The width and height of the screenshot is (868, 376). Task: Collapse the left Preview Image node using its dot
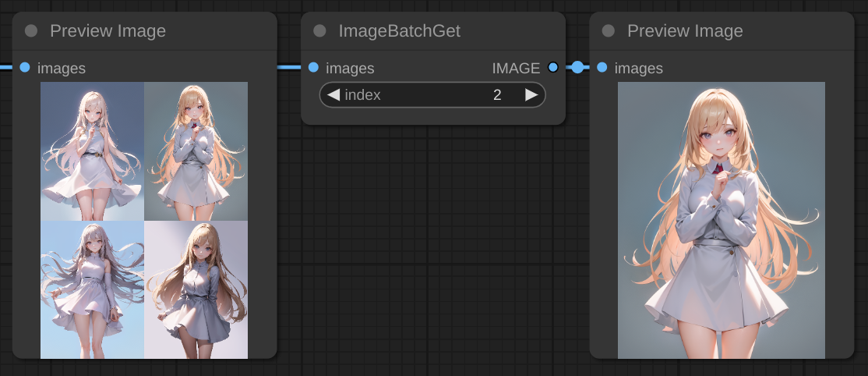pyautogui.click(x=31, y=31)
